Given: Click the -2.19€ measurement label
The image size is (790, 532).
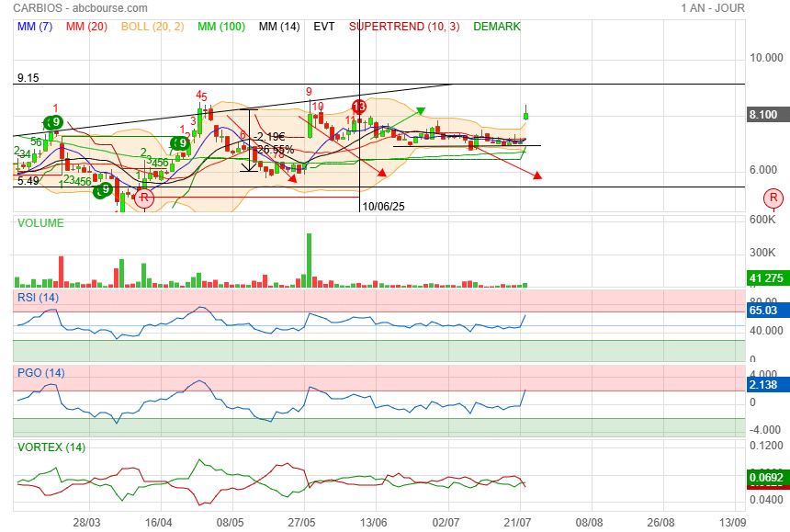Looking at the screenshot, I should tap(269, 137).
